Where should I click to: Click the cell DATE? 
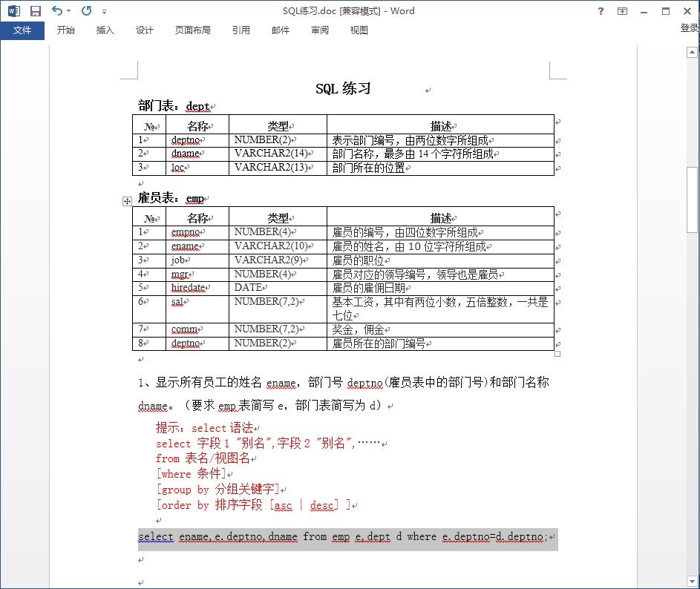[x=278, y=289]
